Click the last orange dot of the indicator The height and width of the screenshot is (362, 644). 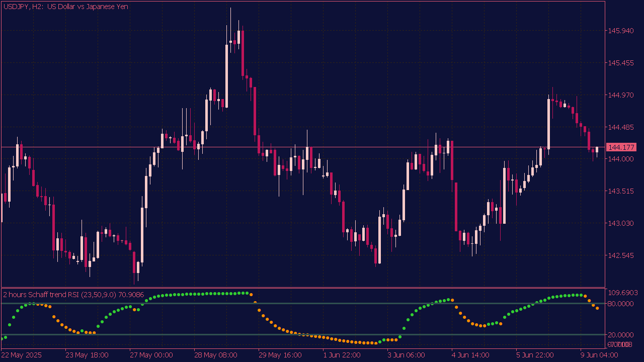[x=597, y=308]
